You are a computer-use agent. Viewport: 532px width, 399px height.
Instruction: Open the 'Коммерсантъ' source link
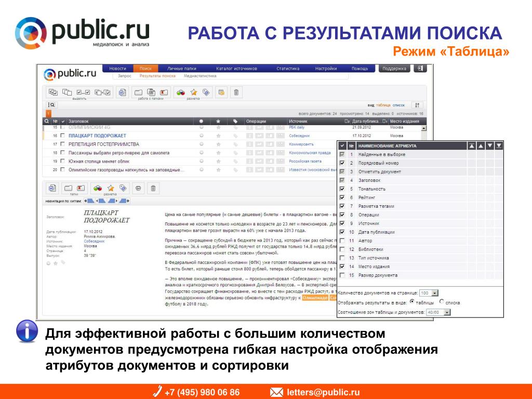tap(301, 144)
